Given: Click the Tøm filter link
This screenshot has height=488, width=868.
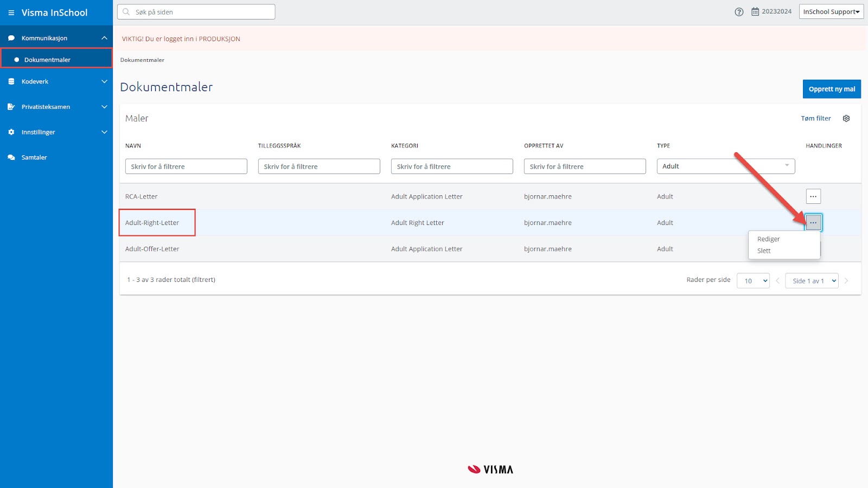Looking at the screenshot, I should pyautogui.click(x=816, y=118).
